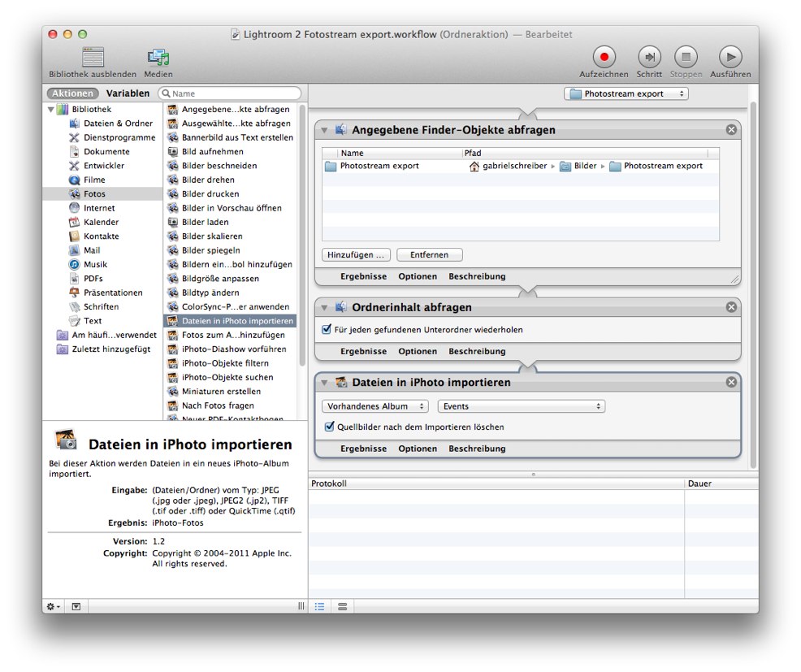Screen dimensions: 801x672
Task: Remove Angegebene Finder-Objekte abfragen action
Action: pyautogui.click(x=731, y=130)
